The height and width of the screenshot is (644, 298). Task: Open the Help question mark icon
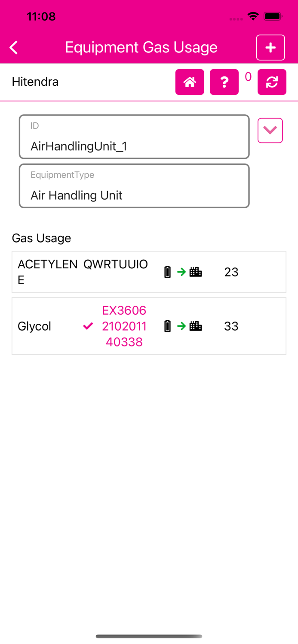(224, 82)
